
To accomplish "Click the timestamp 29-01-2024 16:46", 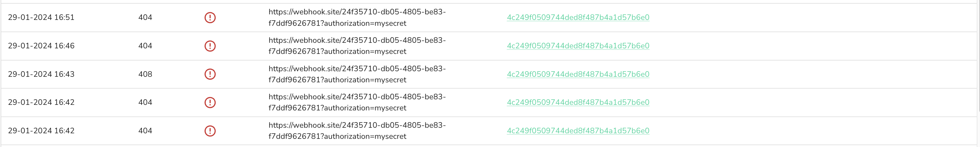I will tap(41, 46).
